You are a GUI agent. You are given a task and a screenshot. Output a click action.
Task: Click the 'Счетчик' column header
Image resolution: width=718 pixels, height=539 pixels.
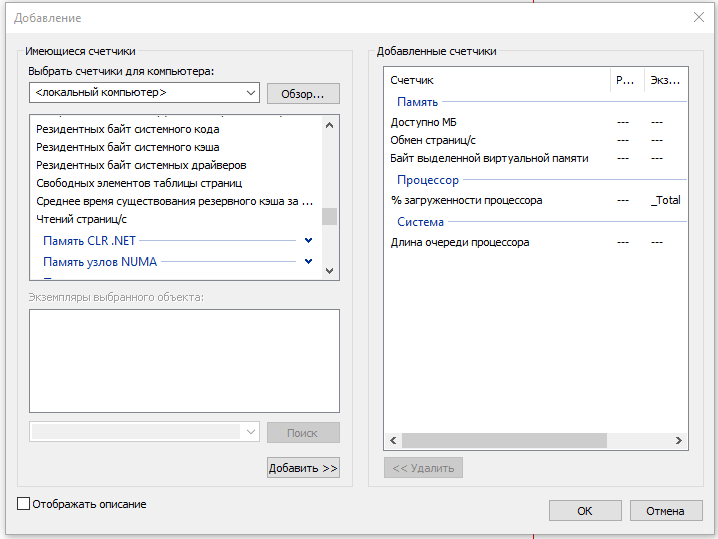(x=497, y=80)
